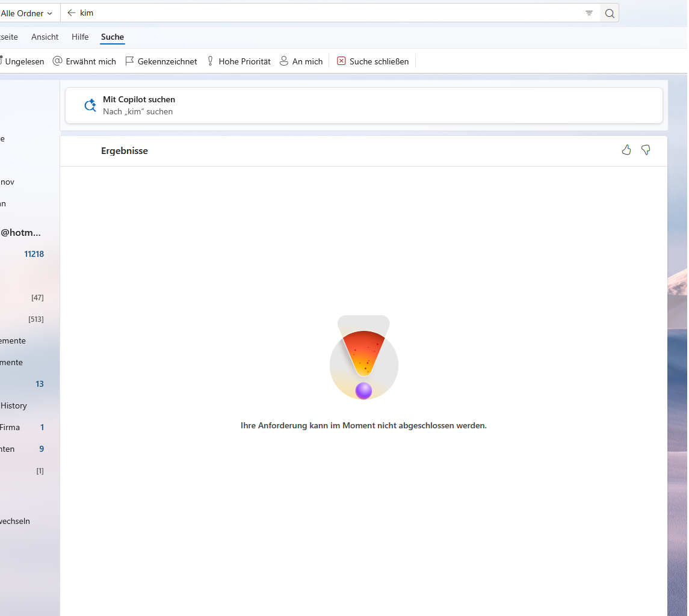Click the "[47]" folder count
This screenshot has width=689, height=616.
point(37,297)
